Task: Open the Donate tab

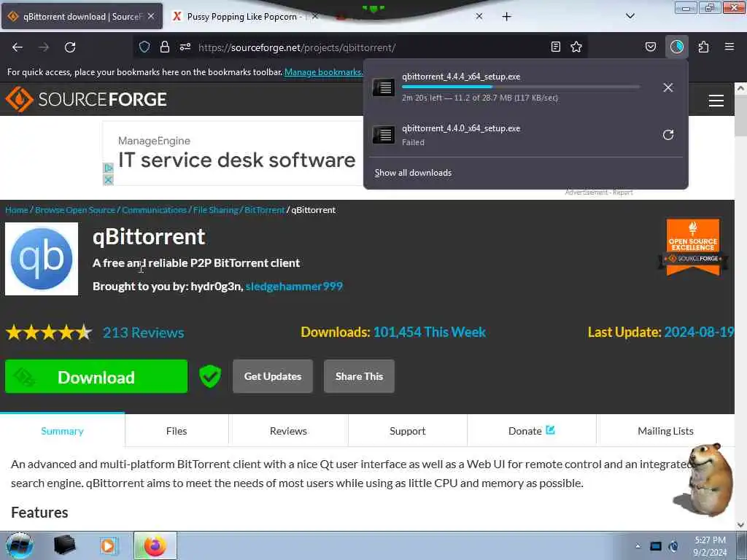Action: coord(532,431)
